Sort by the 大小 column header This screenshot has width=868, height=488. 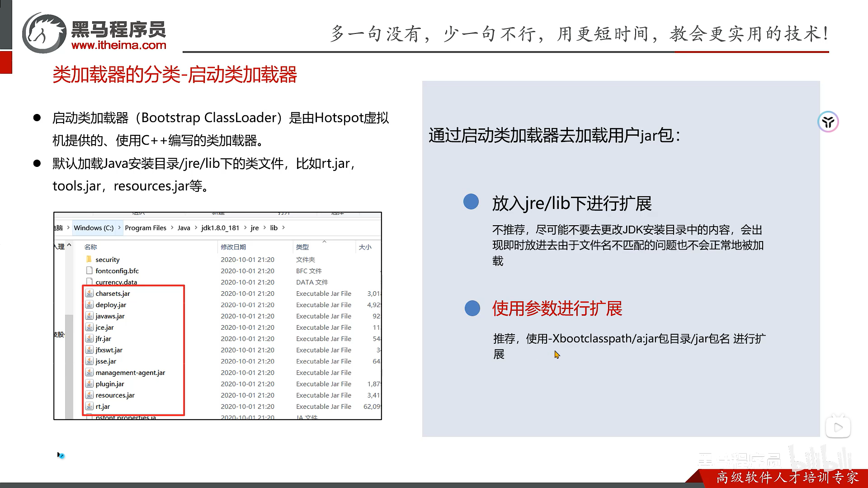pyautogui.click(x=365, y=247)
